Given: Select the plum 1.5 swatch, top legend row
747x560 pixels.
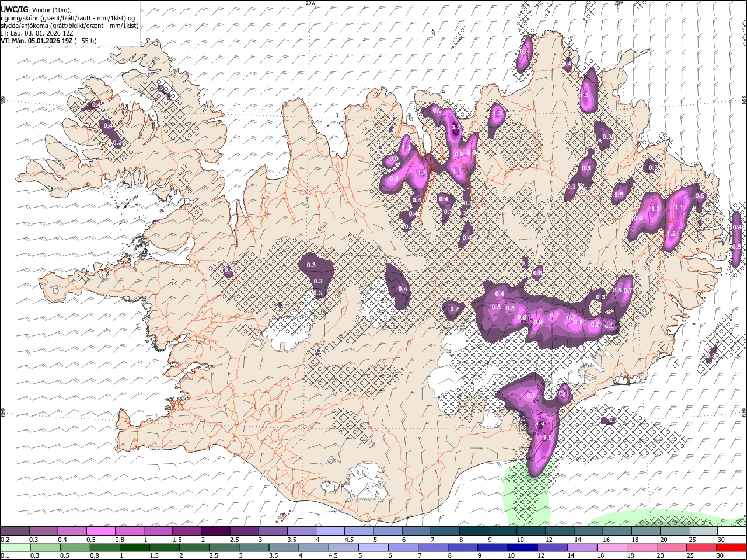Looking at the screenshot, I should pos(186,531).
